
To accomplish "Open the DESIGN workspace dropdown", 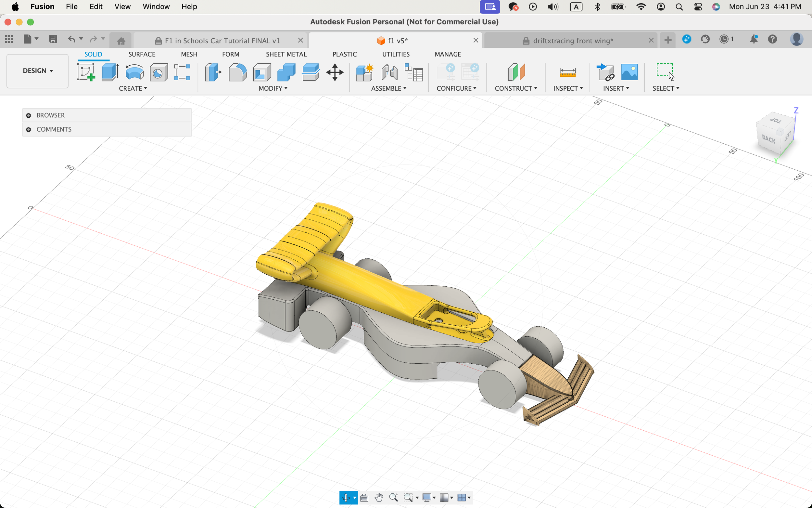I will click(x=38, y=71).
